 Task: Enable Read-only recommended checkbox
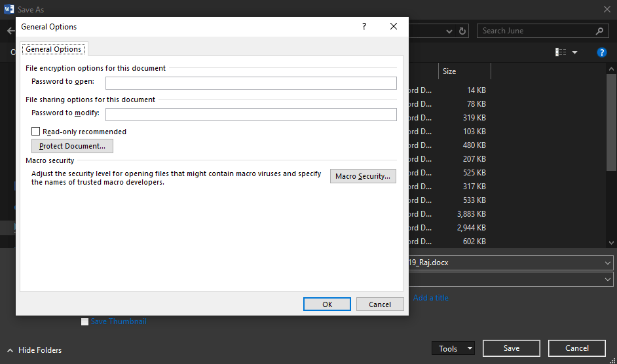point(36,132)
